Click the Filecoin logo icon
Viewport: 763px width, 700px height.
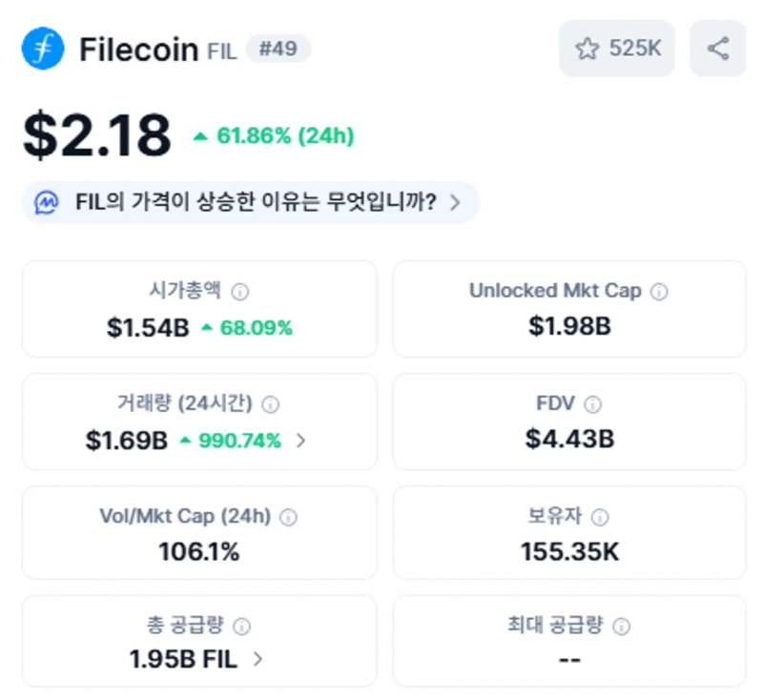click(x=43, y=49)
